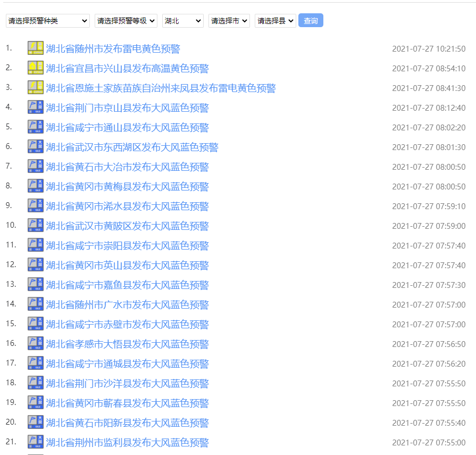Click gale warning icon beside 监利县 alert

tap(36, 442)
